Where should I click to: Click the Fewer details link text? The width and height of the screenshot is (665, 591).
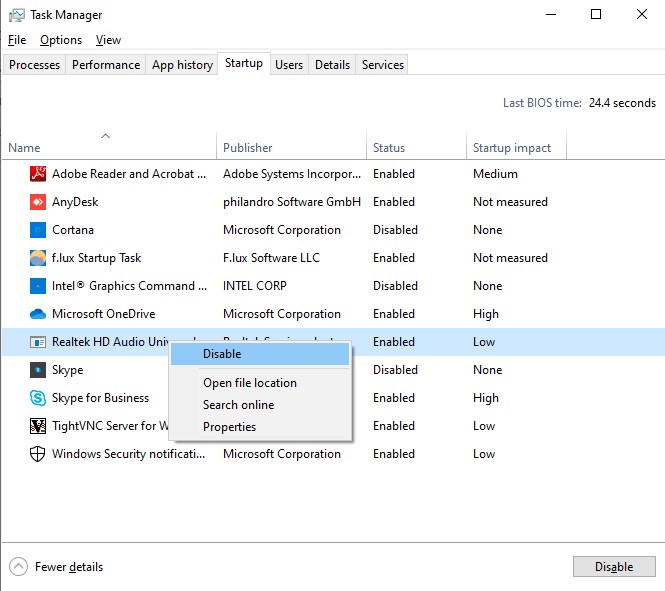(69, 567)
